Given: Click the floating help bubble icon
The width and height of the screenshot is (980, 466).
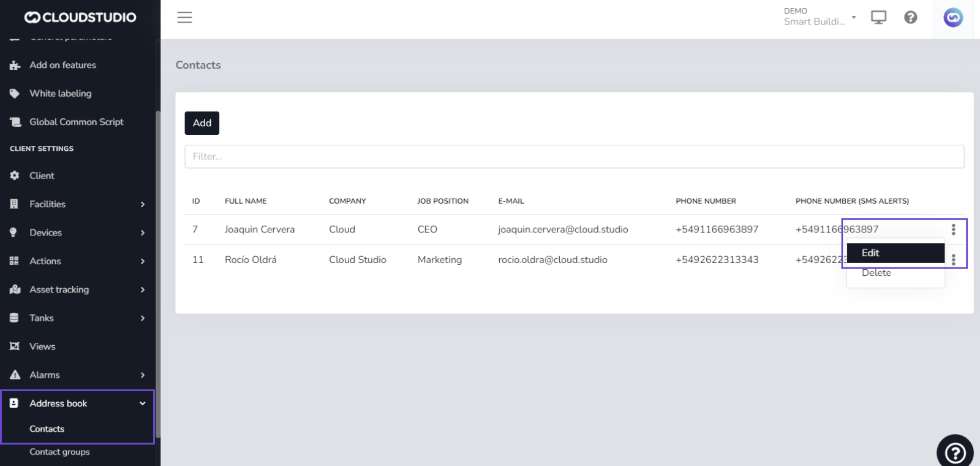Looking at the screenshot, I should pos(955,453).
